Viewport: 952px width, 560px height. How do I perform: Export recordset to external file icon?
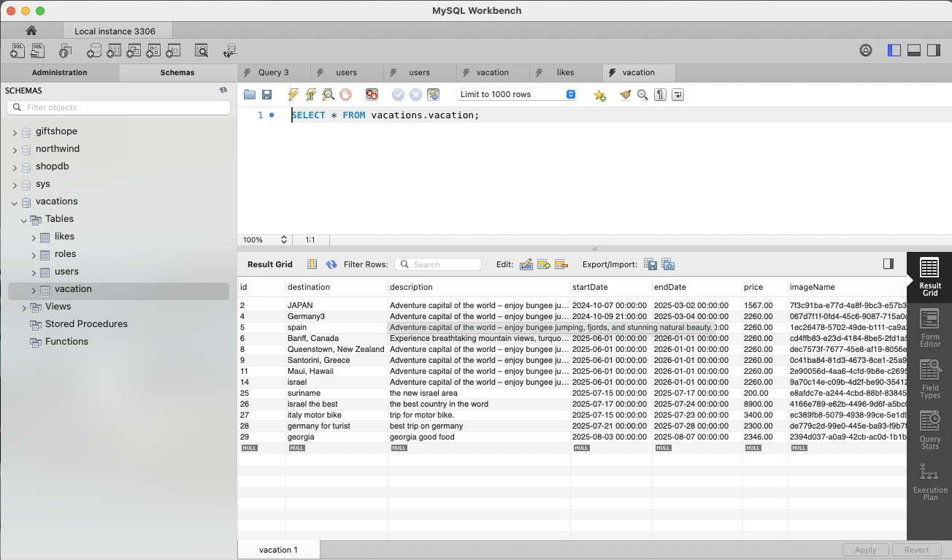(x=650, y=264)
